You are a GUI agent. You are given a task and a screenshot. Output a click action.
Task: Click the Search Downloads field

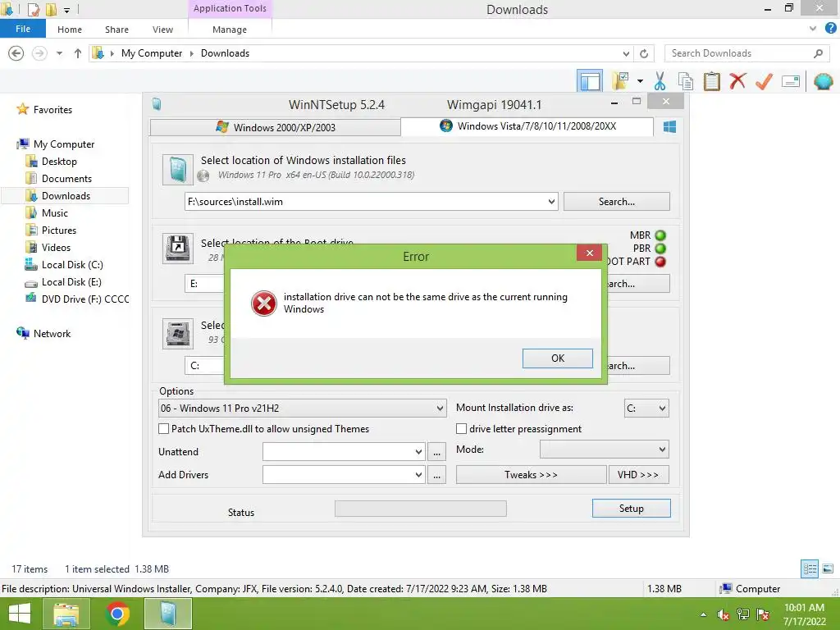[746, 53]
